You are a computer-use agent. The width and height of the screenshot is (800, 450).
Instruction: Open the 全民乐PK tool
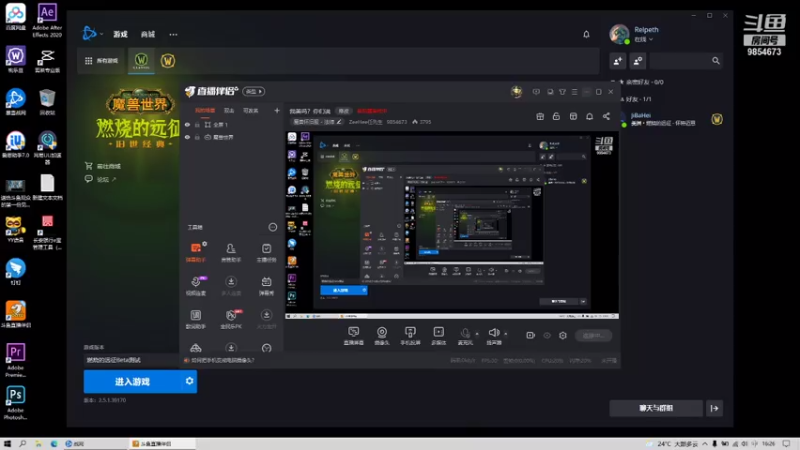pyautogui.click(x=231, y=319)
